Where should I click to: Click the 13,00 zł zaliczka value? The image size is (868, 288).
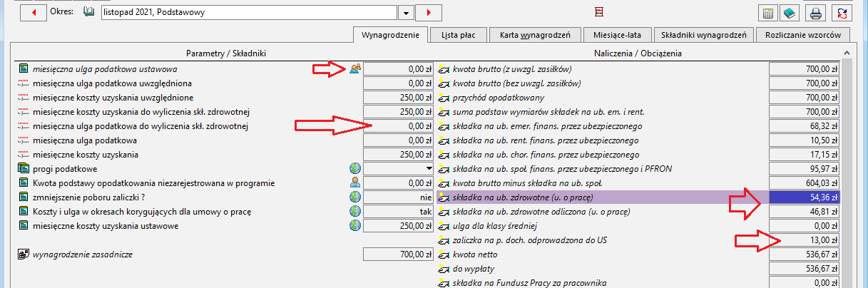805,240
